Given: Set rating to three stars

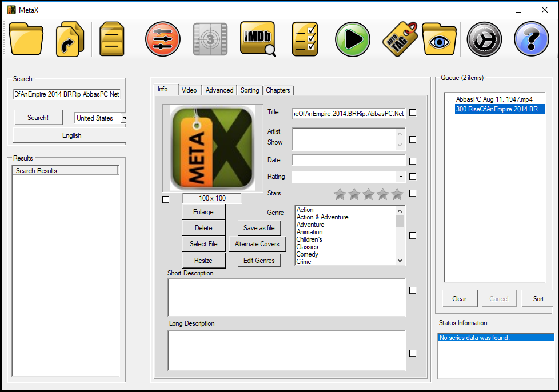Looking at the screenshot, I should tap(368, 194).
